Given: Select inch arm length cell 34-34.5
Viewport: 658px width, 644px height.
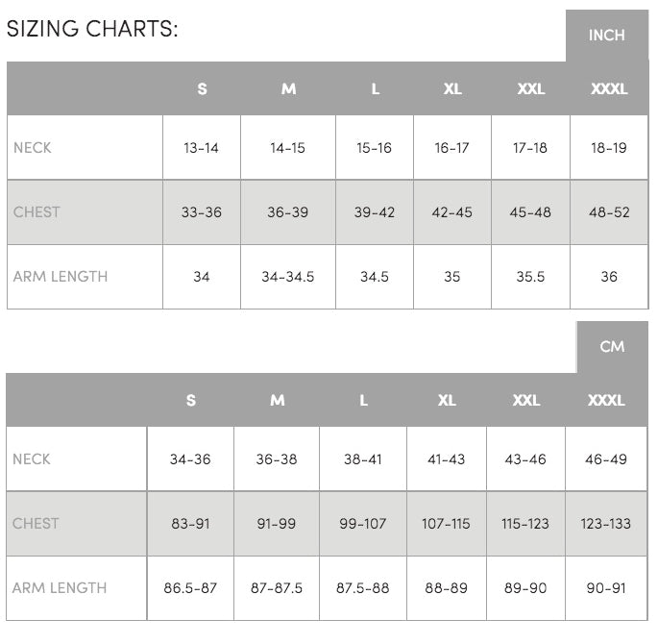Looking at the screenshot, I should point(288,277).
